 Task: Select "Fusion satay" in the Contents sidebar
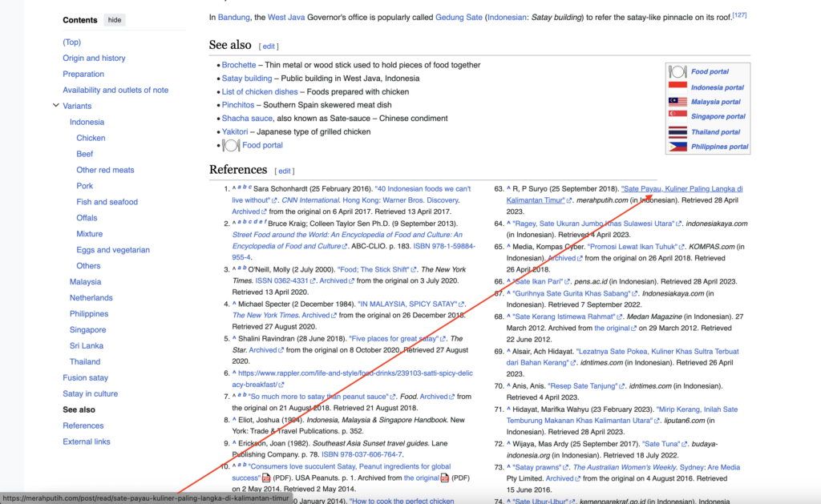[85, 377]
